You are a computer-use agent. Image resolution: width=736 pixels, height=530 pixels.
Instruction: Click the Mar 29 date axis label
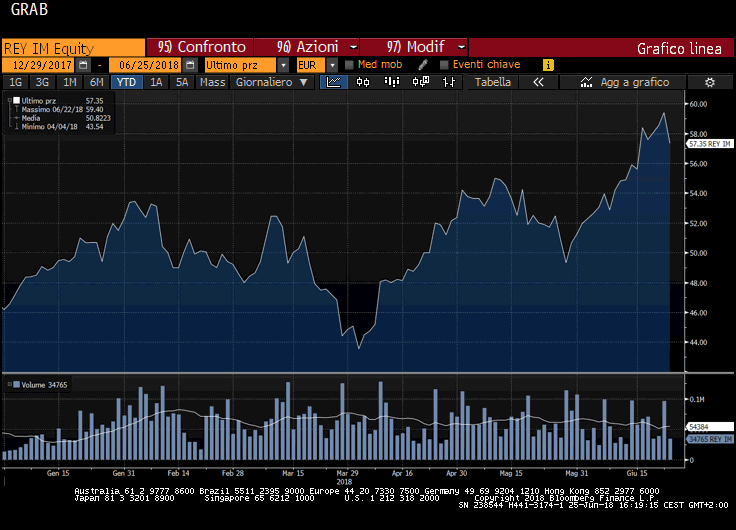pos(347,473)
